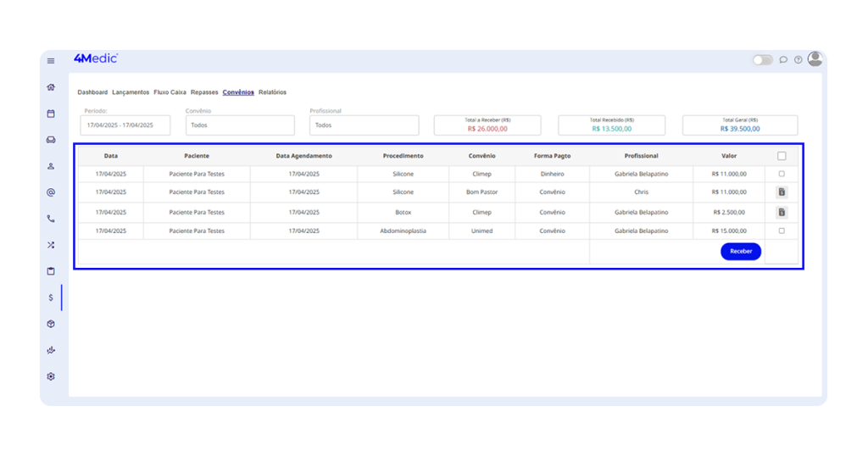
Task: Click the R$ 2.500,00 value cell
Action: (729, 212)
